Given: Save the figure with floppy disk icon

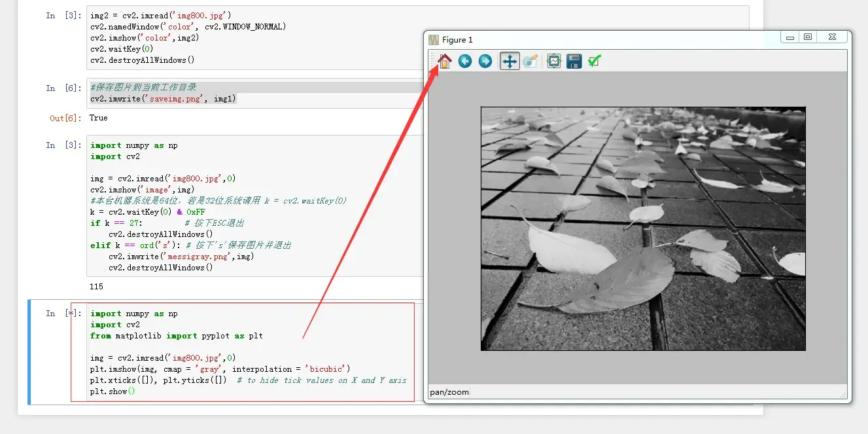Looking at the screenshot, I should [574, 62].
